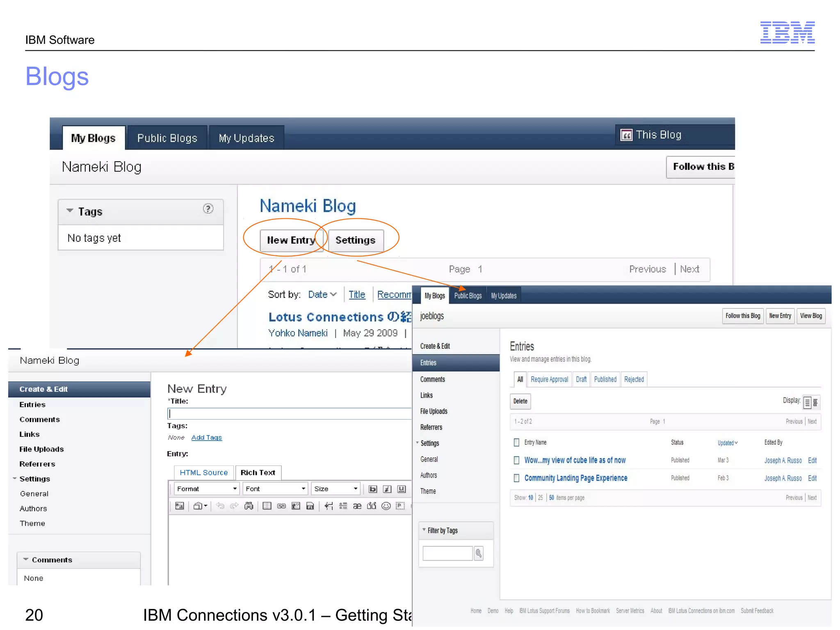The width and height of the screenshot is (840, 630).
Task: Toggle underline formatting in the New Entry editor
Action: tap(402, 489)
